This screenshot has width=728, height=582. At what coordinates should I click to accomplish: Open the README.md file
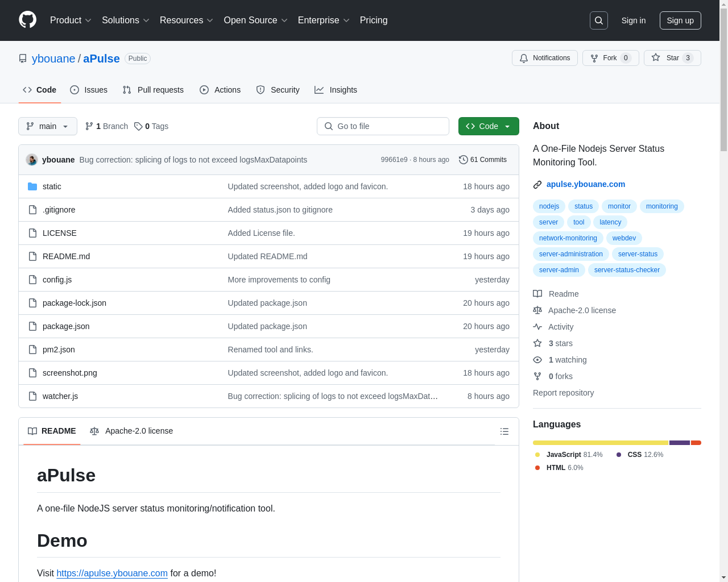pyautogui.click(x=66, y=256)
